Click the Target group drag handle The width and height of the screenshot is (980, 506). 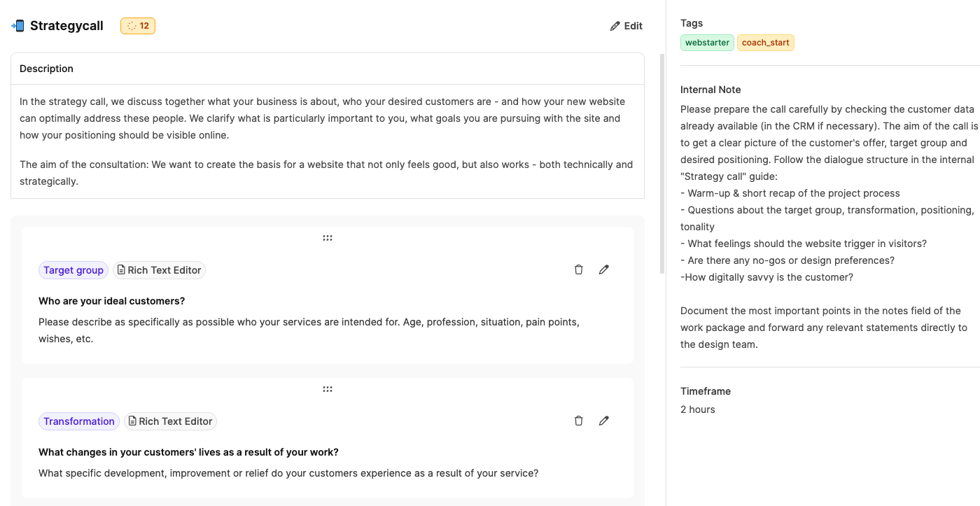(328, 238)
